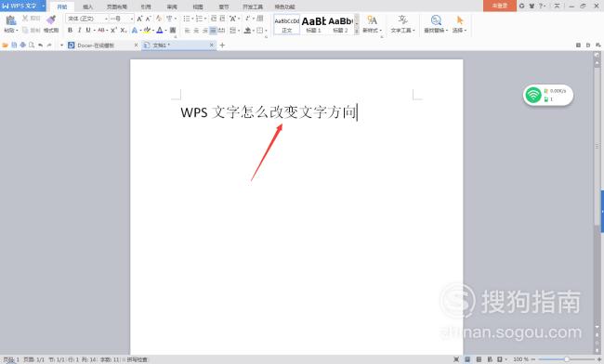Close the 文档1 document tab

(x=212, y=45)
